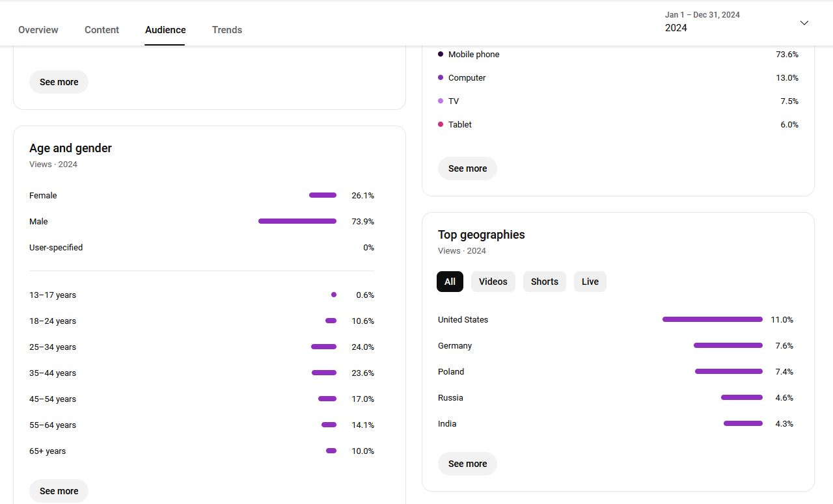
Task: Click the Mobile phone label
Action: [x=474, y=55]
